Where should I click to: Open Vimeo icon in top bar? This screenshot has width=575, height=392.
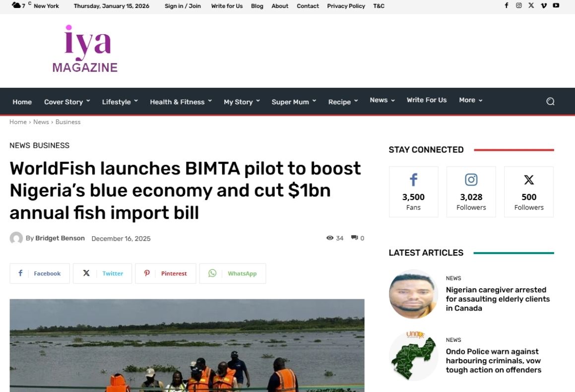coord(544,5)
